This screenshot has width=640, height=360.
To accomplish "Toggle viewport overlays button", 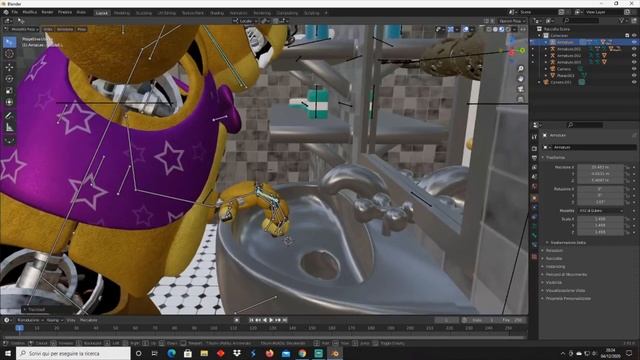I will (x=466, y=29).
